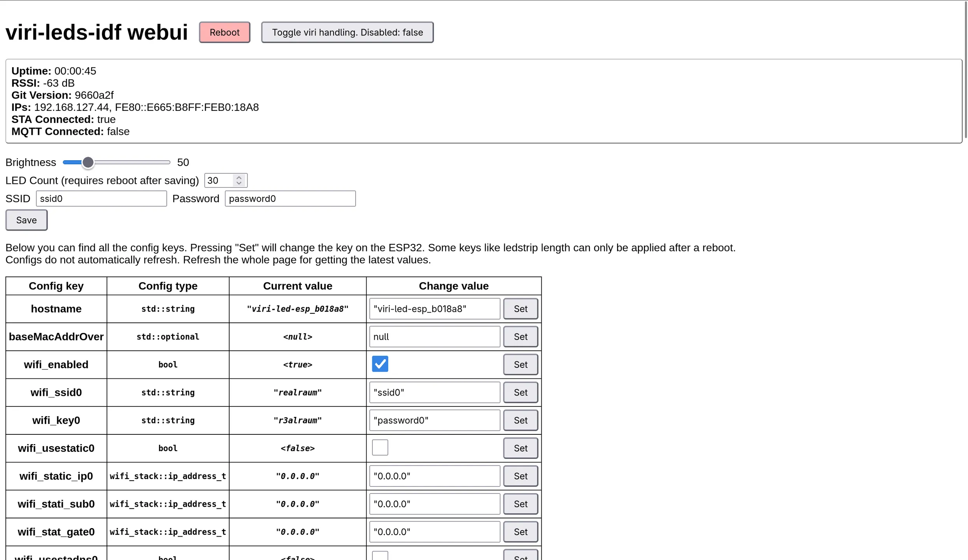This screenshot has height=560, width=968.
Task: Click the Brightness slider handle
Action: tap(88, 163)
